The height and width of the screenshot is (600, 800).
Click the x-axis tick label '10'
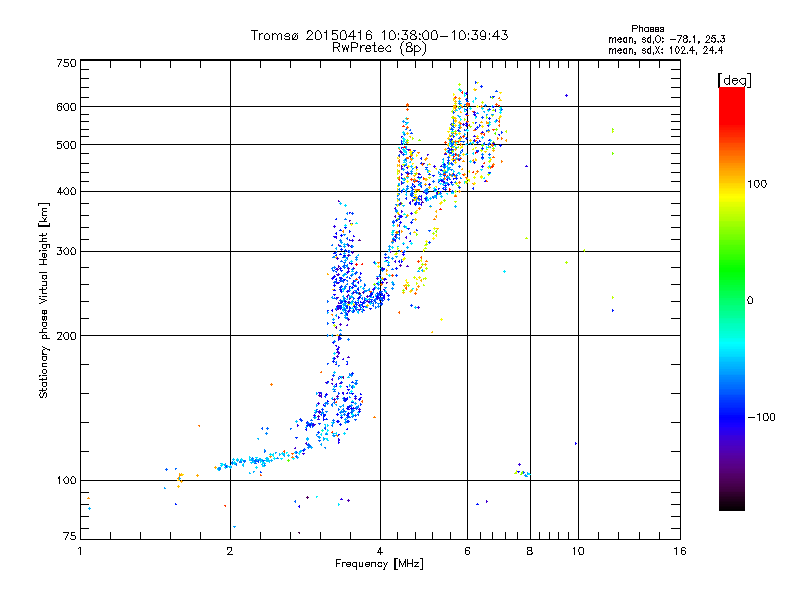click(x=578, y=551)
